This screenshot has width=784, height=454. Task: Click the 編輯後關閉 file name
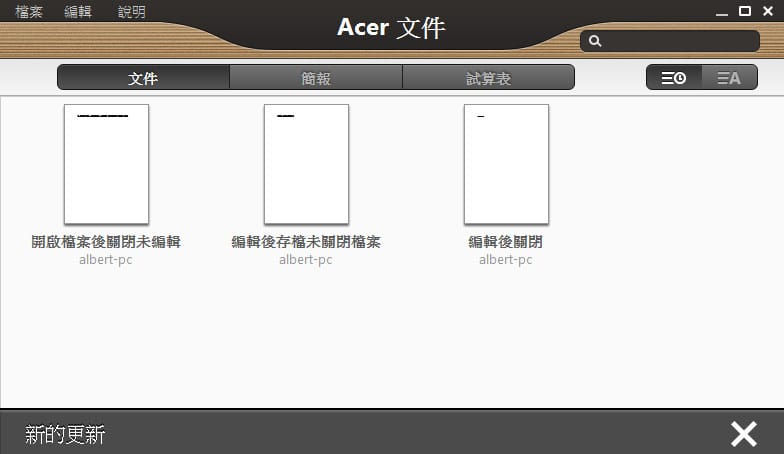pyautogui.click(x=506, y=242)
